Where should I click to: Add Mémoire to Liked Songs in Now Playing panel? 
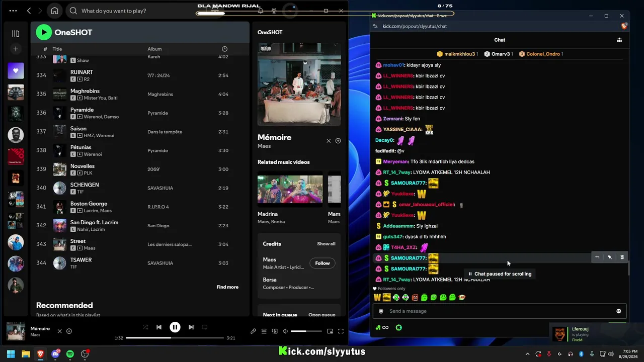click(338, 141)
